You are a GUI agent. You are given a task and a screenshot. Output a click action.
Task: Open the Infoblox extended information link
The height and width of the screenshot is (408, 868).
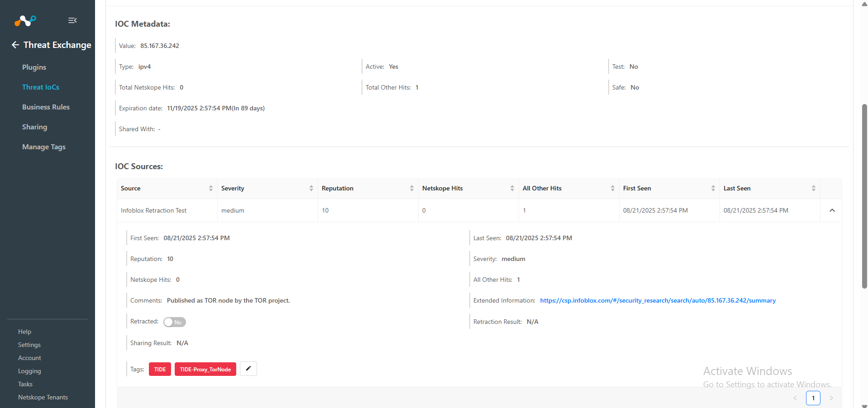click(658, 300)
